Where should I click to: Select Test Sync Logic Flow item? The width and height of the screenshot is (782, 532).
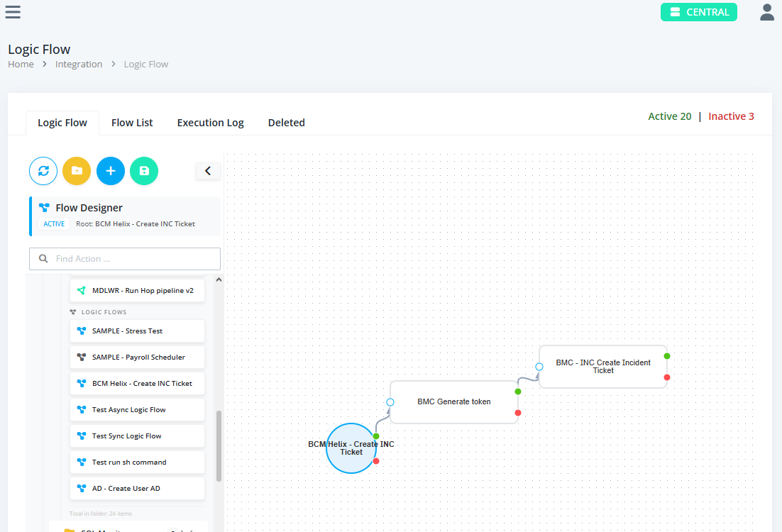(137, 436)
